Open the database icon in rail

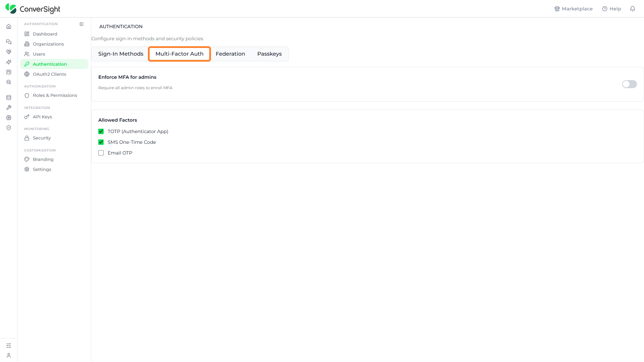tap(9, 98)
